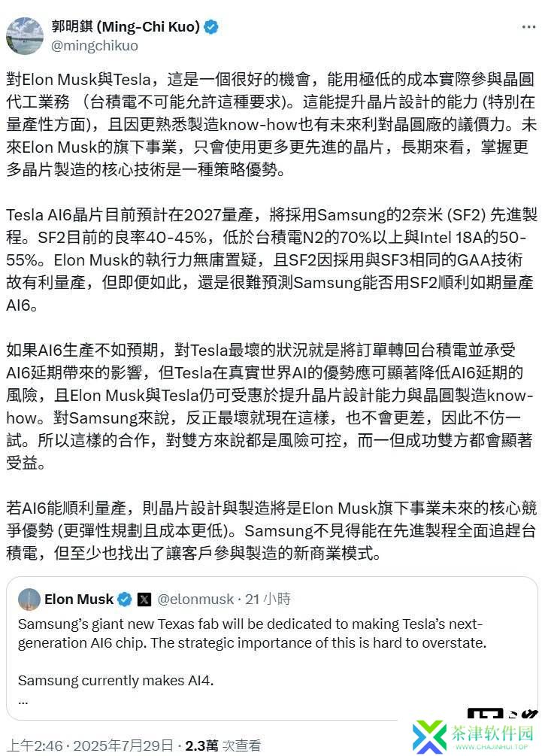
Task: Click the 21 小時 timestamp in quoted tweet
Action: tap(268, 600)
